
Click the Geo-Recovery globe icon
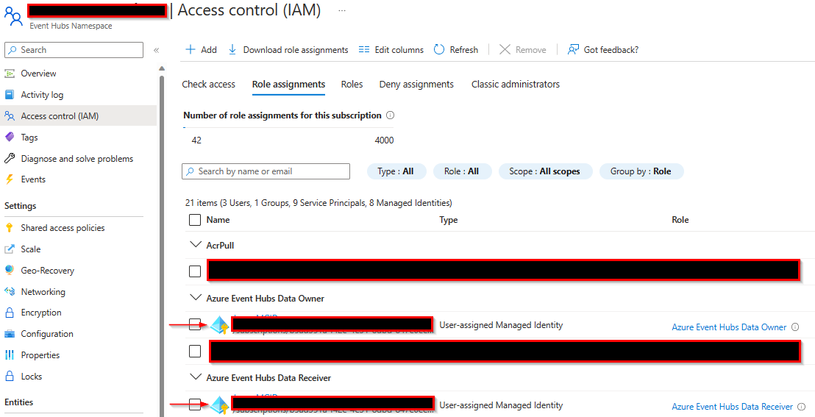pyautogui.click(x=9, y=270)
